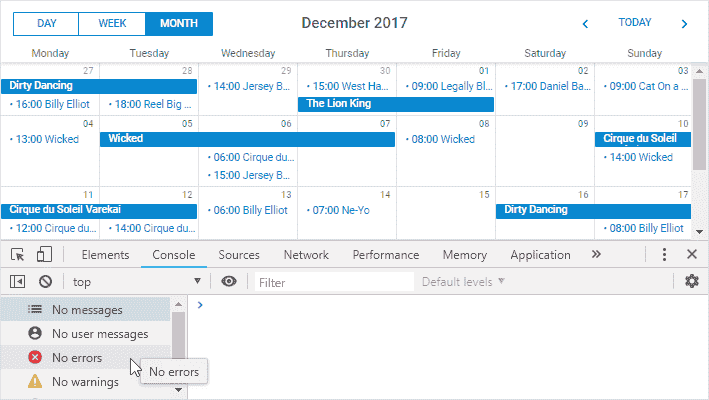Click the yellow warning triangle icon

[x=35, y=381]
